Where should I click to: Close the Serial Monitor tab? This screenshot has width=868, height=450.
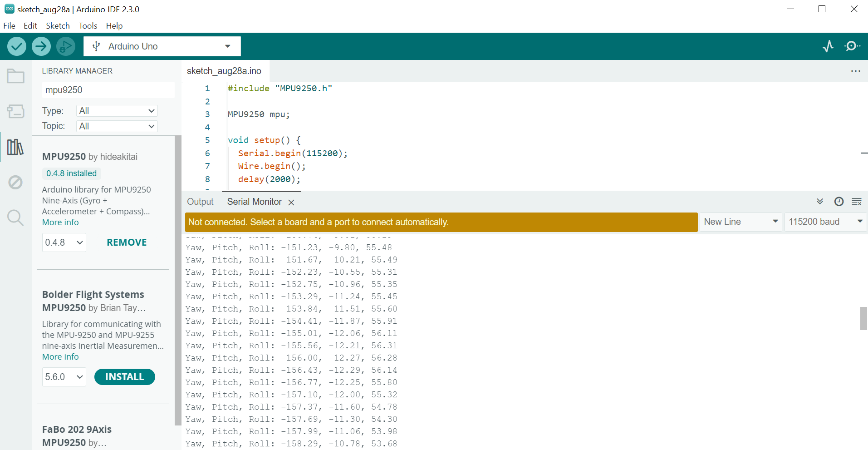[291, 203]
